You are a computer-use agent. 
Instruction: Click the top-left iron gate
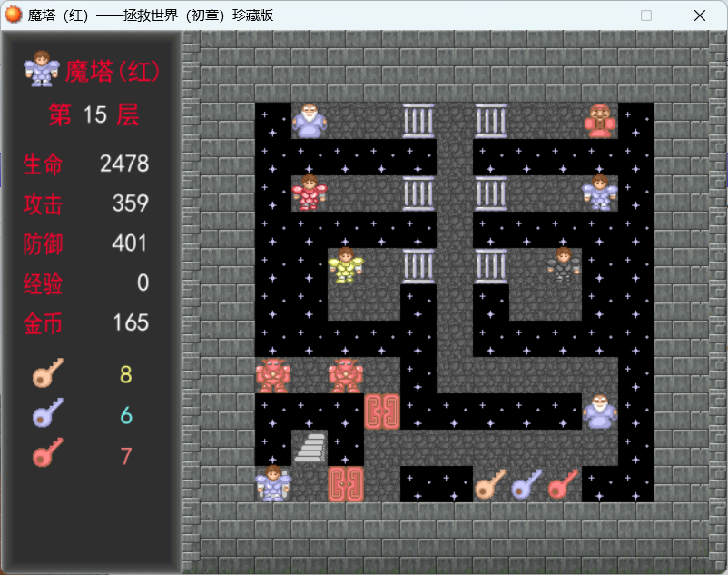click(x=418, y=121)
